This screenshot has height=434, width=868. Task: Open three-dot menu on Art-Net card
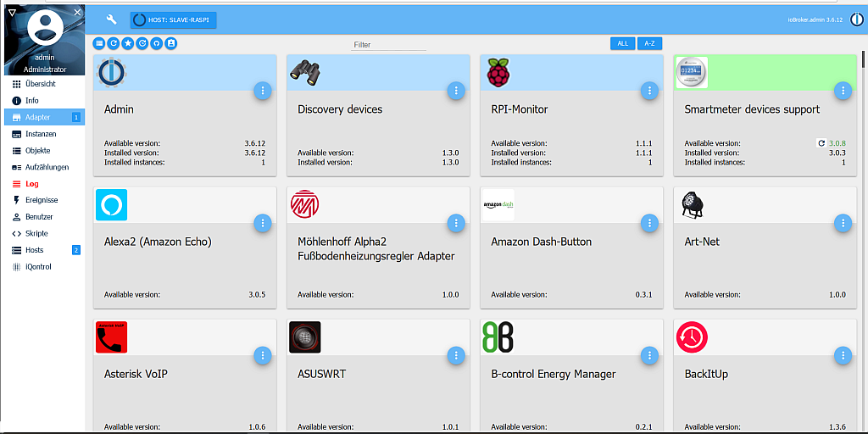843,223
